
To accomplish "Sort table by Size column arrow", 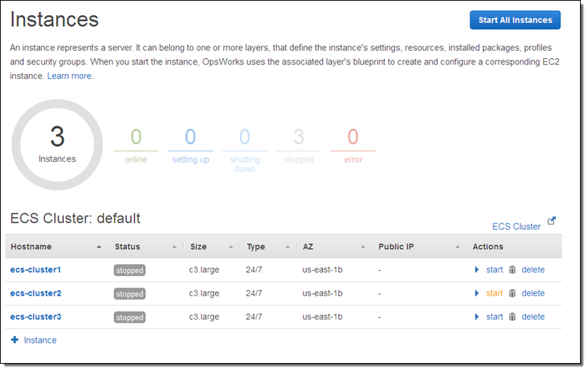I will pos(231,247).
